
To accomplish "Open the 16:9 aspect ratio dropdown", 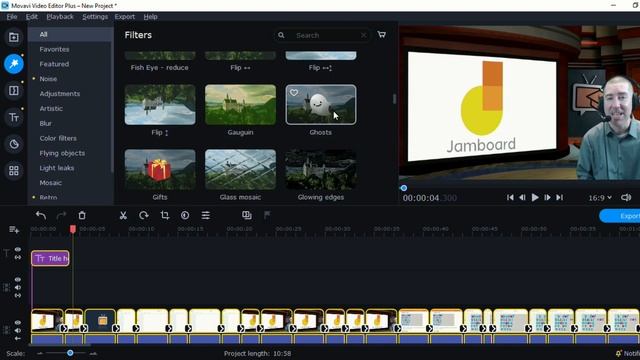I will [600, 198].
